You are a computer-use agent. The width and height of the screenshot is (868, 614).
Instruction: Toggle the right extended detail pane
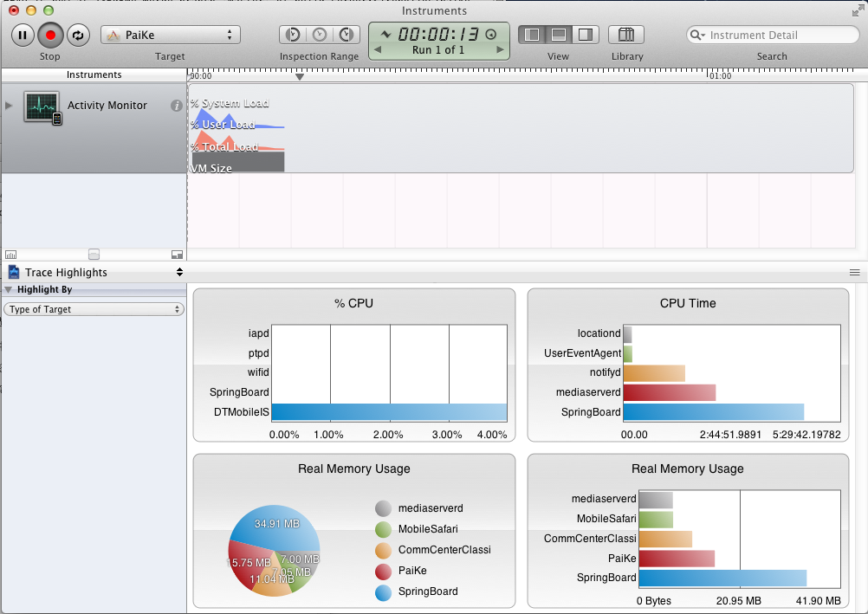(585, 35)
